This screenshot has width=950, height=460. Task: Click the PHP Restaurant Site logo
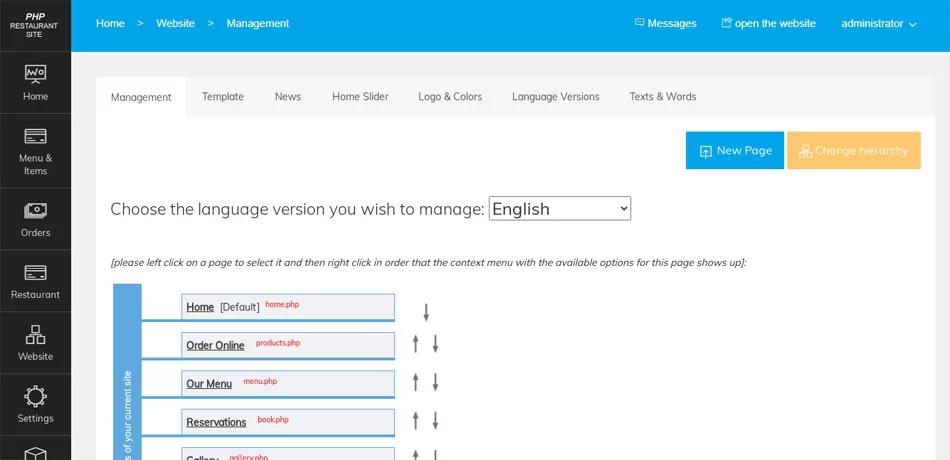pos(35,25)
